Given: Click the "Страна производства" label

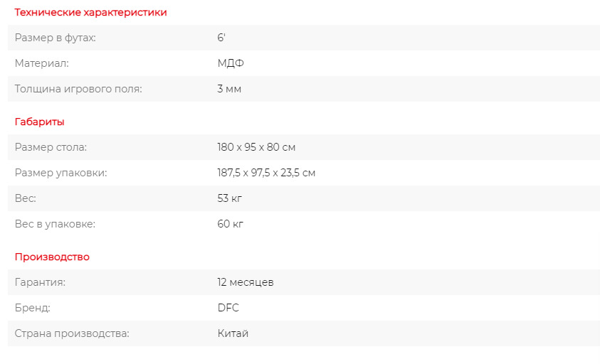Looking at the screenshot, I should (x=72, y=333).
